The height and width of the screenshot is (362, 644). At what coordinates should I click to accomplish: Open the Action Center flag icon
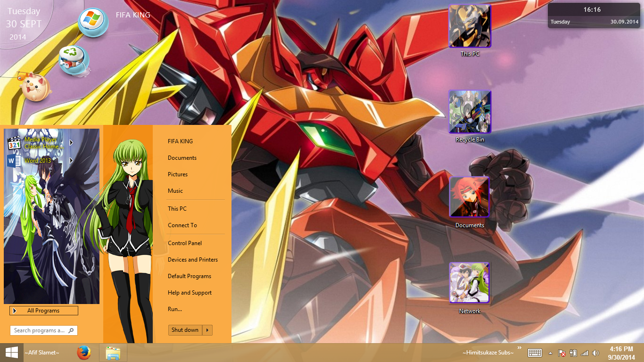[x=562, y=353]
